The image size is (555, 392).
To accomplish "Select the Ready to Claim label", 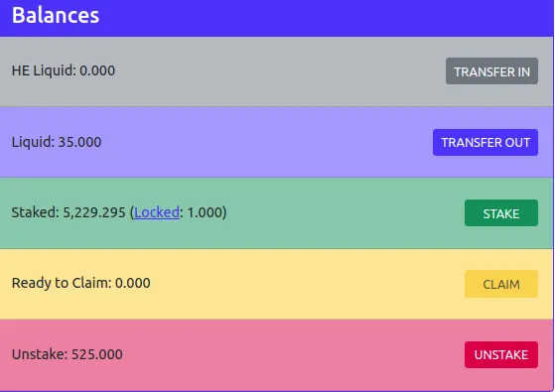I will pos(62,283).
